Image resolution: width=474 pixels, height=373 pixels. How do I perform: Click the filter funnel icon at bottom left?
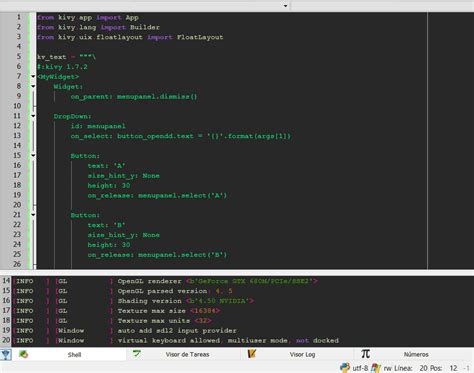(x=6, y=354)
